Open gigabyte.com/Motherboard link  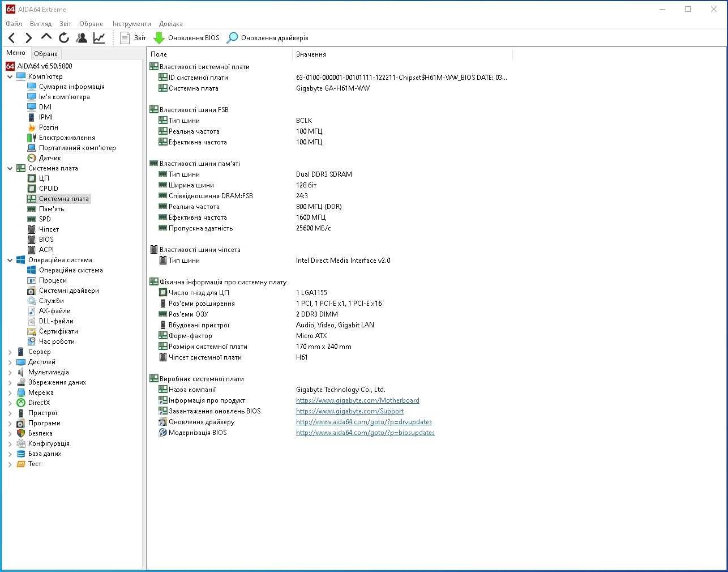tap(358, 400)
